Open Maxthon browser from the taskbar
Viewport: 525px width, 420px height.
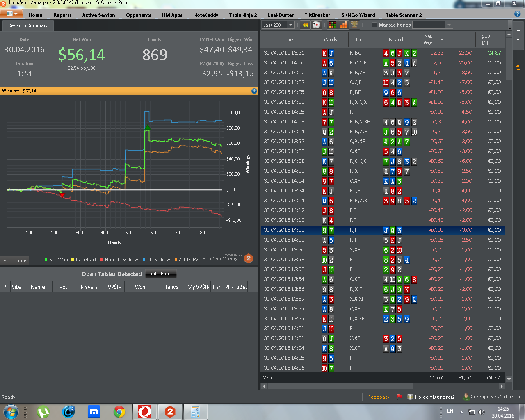(x=94, y=412)
